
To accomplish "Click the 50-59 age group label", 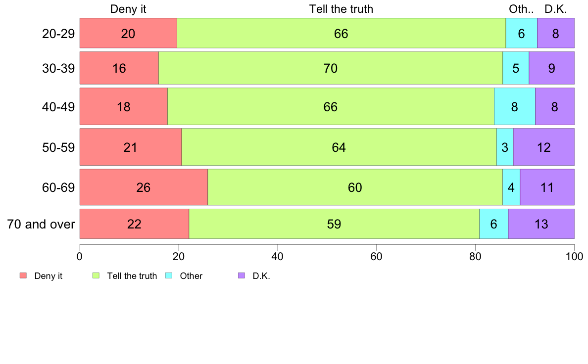I will click(x=58, y=147).
